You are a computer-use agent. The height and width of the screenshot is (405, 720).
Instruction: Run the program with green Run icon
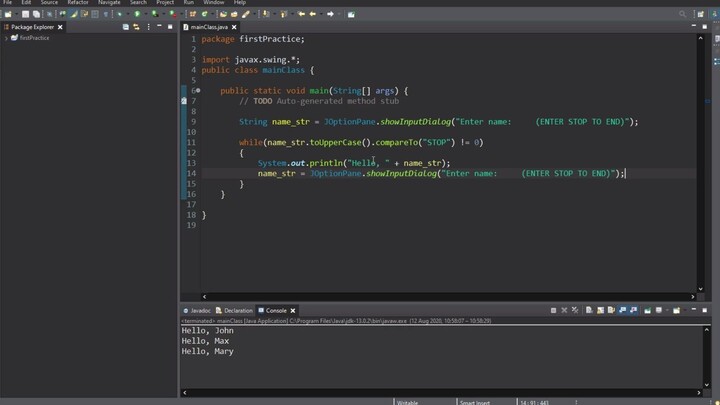[137, 14]
